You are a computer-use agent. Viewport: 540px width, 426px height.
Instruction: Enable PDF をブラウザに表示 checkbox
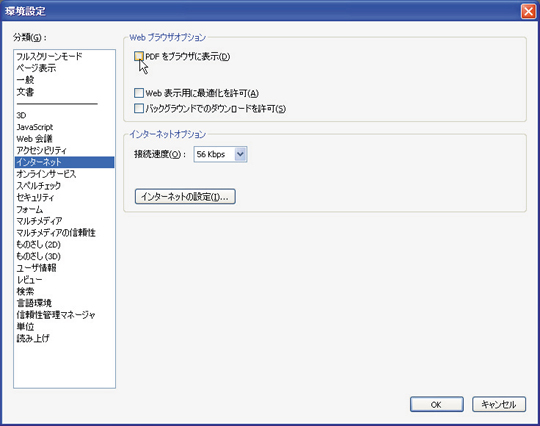(139, 56)
